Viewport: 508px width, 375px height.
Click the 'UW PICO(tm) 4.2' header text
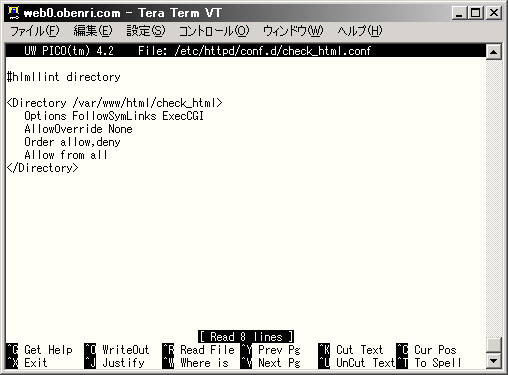[x=69, y=51]
